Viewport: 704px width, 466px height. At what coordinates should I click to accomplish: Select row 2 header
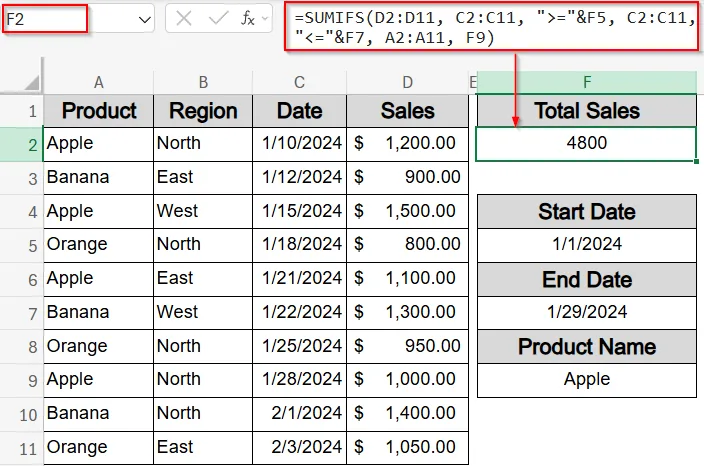(21, 145)
